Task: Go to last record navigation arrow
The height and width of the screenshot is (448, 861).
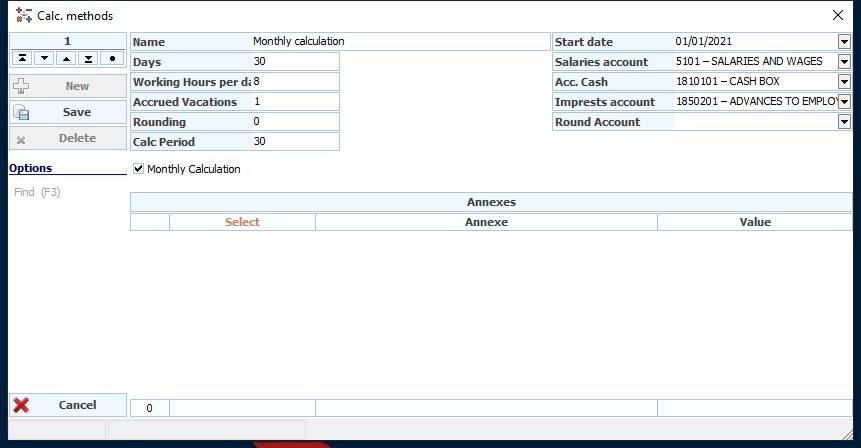Action: tap(88, 58)
